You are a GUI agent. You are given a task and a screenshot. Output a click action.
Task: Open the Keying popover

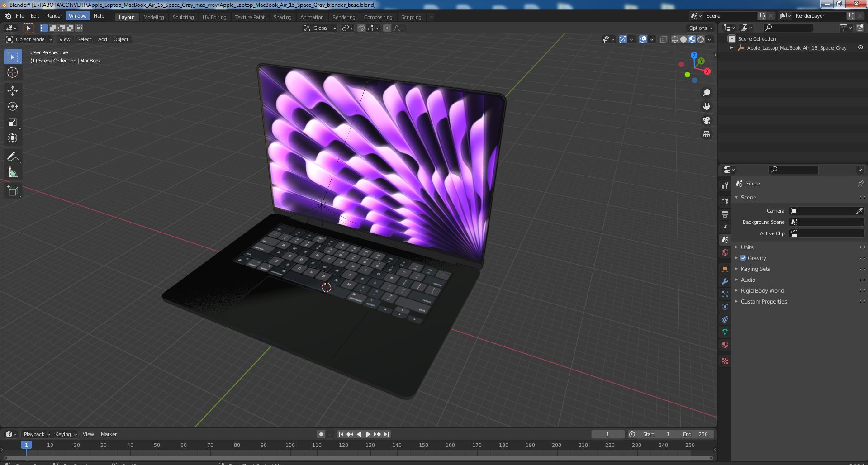(x=66, y=434)
